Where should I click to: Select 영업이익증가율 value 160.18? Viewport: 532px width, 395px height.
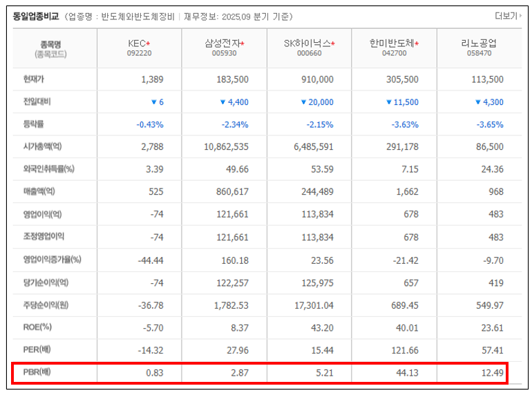click(235, 261)
